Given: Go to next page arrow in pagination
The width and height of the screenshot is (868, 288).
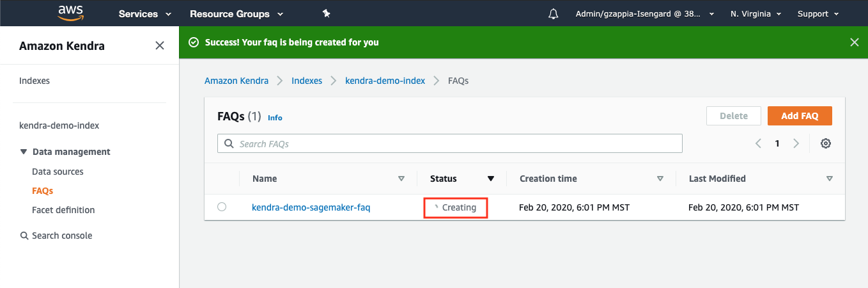Looking at the screenshot, I should (796, 143).
